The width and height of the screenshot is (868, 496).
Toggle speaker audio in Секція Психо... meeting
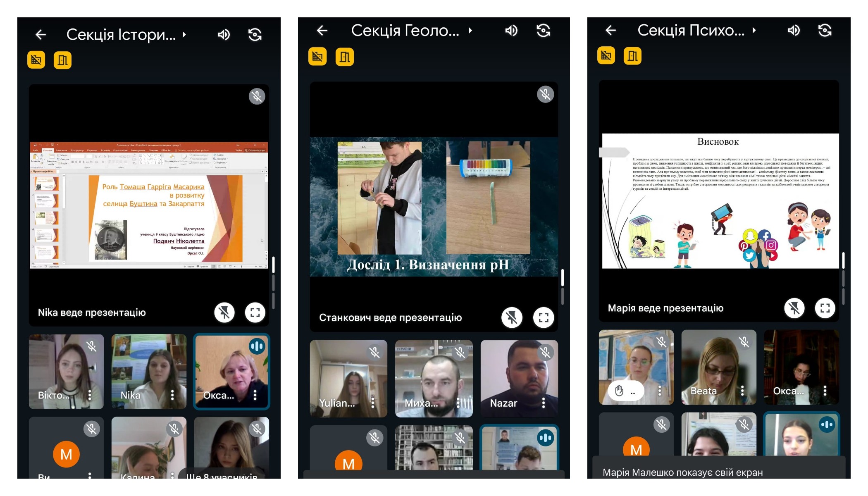[x=794, y=30]
